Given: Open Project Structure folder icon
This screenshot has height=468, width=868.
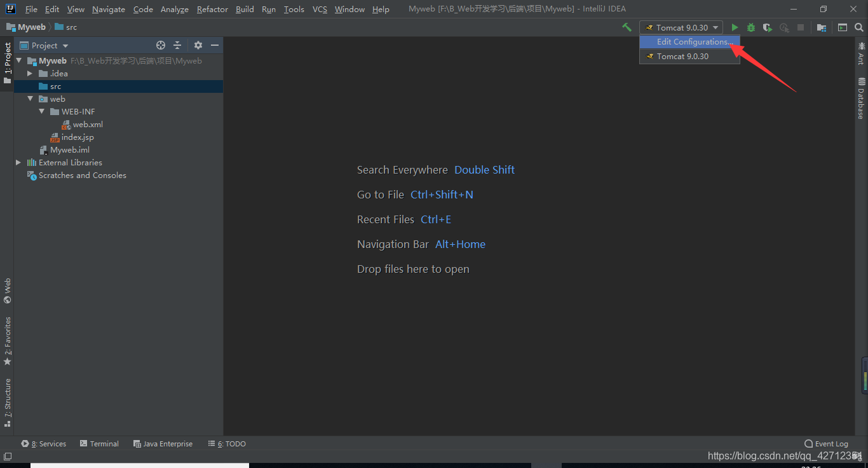Looking at the screenshot, I should (x=822, y=27).
